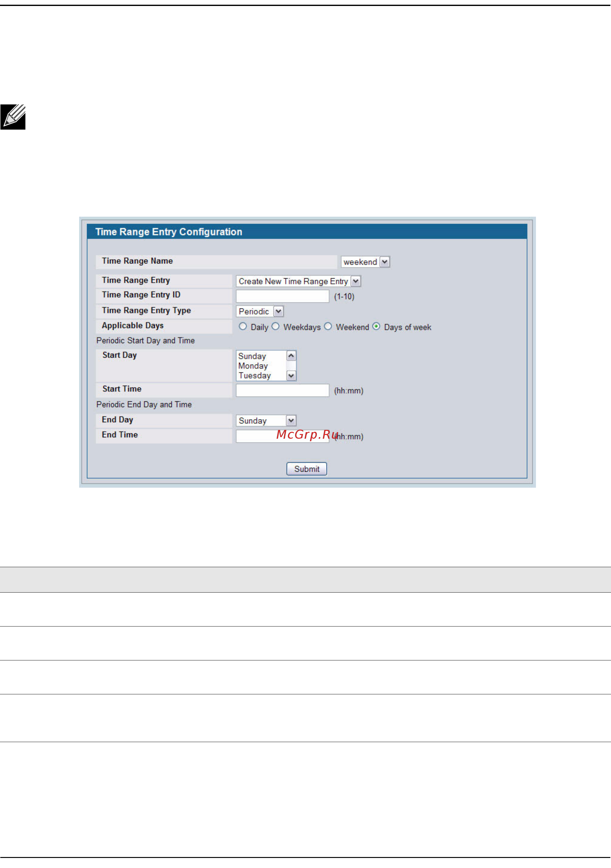Select the Weekdays radio button
This screenshot has height=868, width=611.
[275, 326]
